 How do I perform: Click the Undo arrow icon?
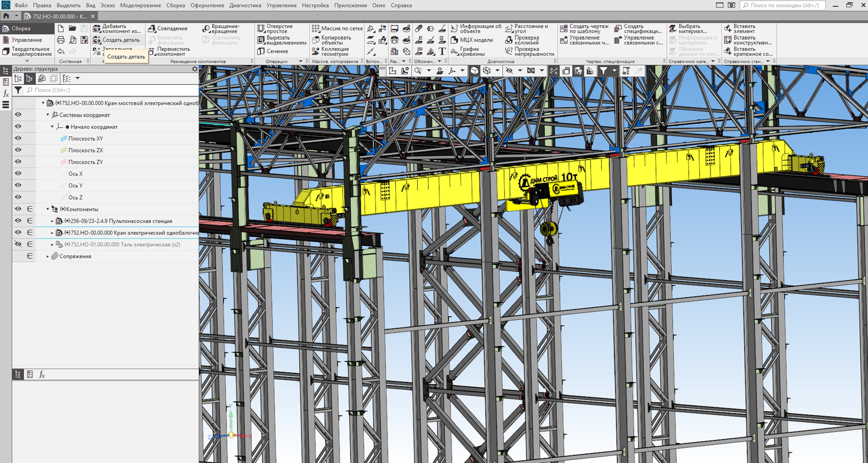(61, 51)
